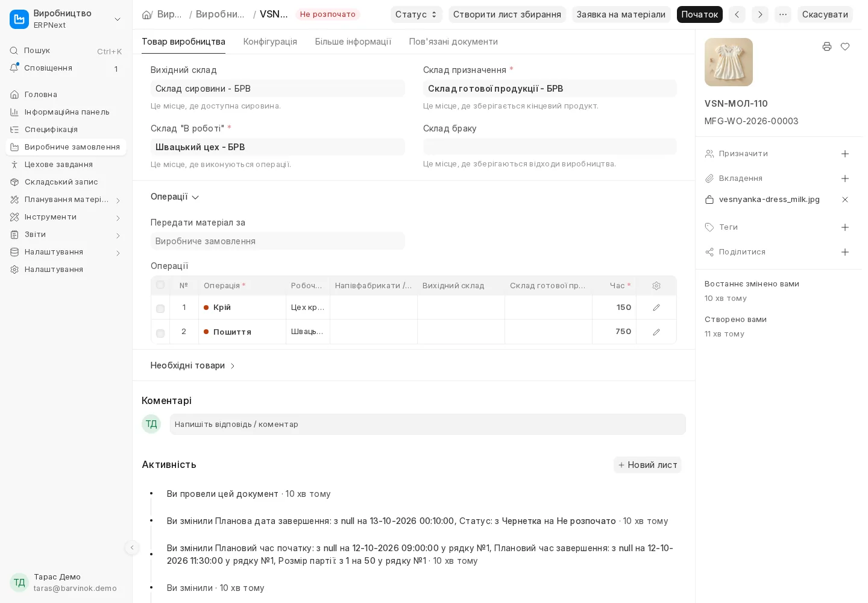Expand the Необхідні товари section
868x603 pixels.
pyautogui.click(x=193, y=365)
